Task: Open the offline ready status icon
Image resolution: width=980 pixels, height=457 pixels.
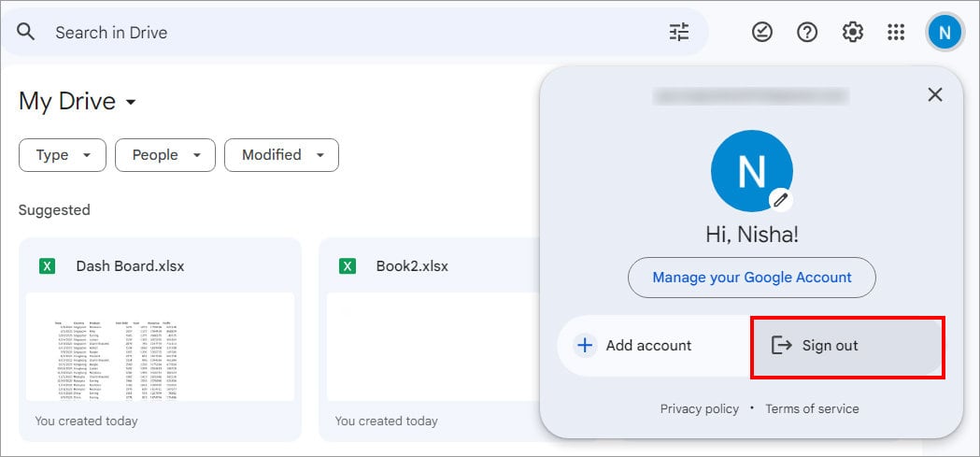Action: [762, 32]
